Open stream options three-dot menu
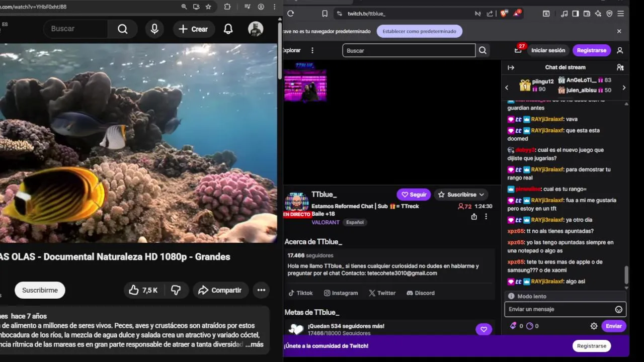Viewport: 644px width, 362px height. (x=486, y=217)
